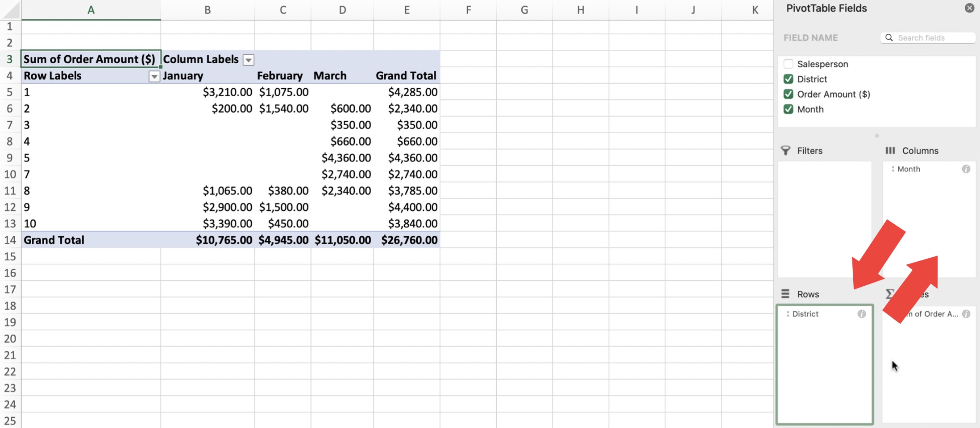Click the info icon beside District row field
980x428 pixels.
point(861,314)
